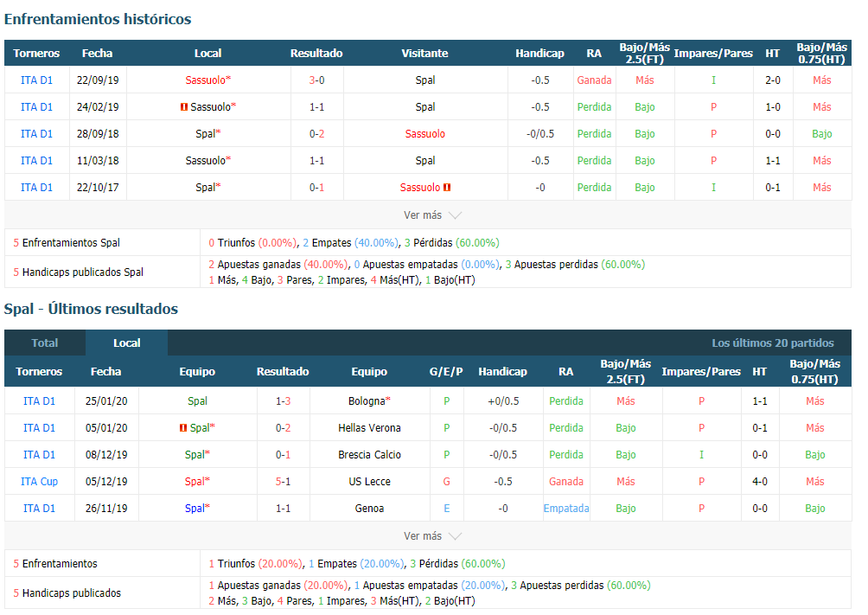This screenshot has width=868, height=615.
Task: Open ITA D1 link for 22/10/17 match
Action: (36, 188)
